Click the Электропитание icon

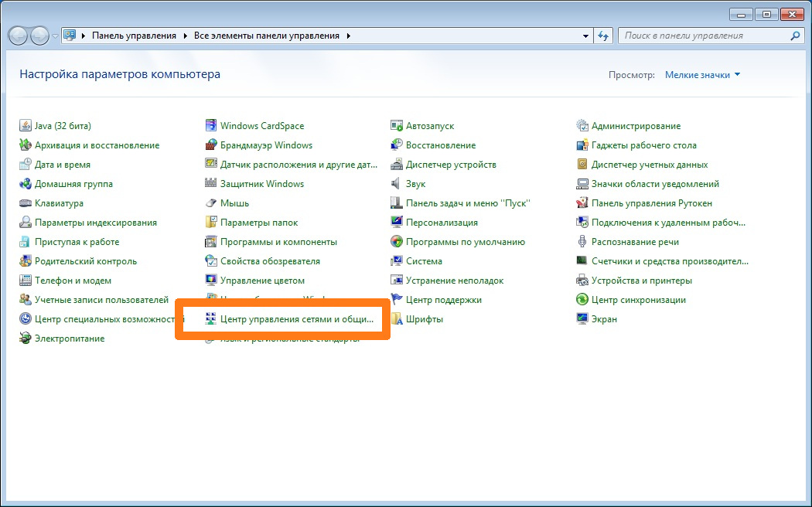(x=26, y=339)
